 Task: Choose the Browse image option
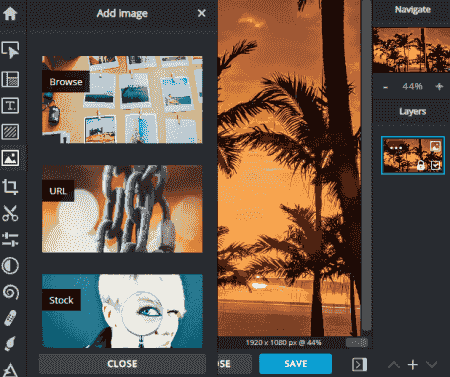122,100
